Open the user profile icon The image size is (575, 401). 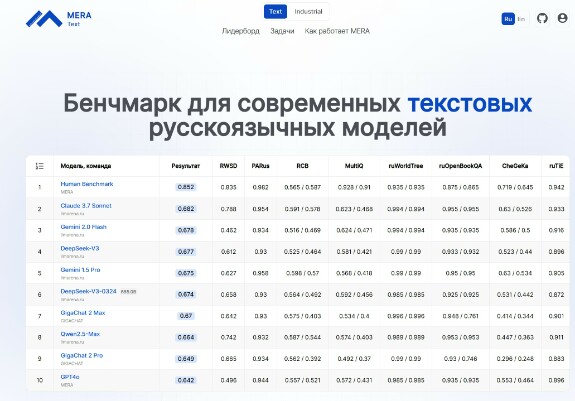click(x=562, y=18)
